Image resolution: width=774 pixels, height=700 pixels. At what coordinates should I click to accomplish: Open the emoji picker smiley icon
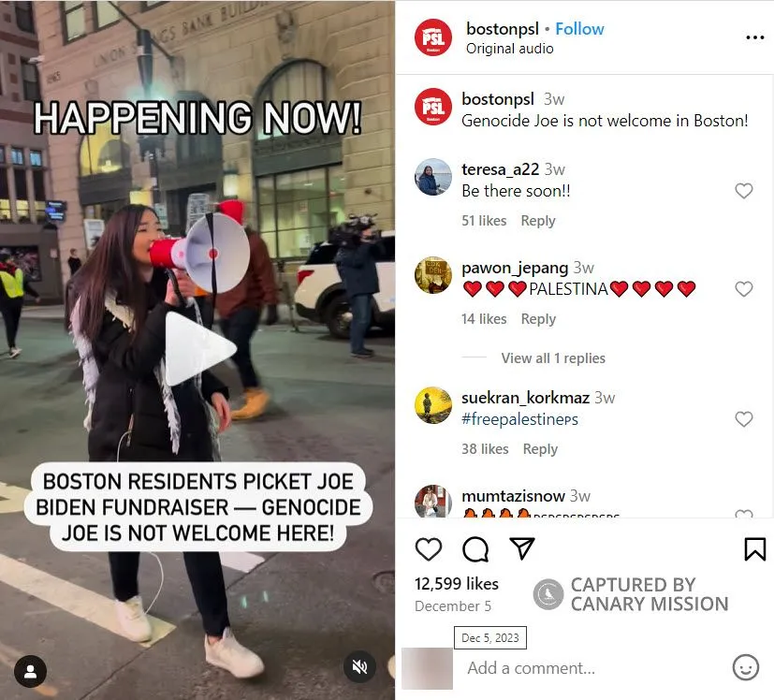click(745, 668)
